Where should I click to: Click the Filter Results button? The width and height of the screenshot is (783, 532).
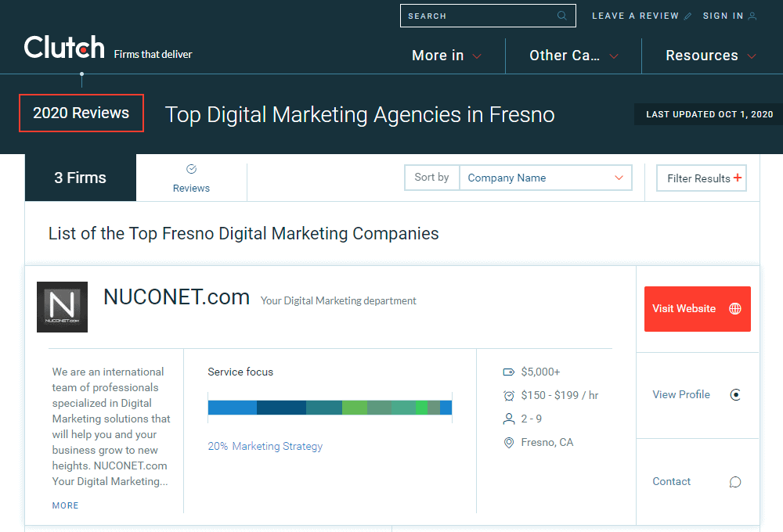tap(701, 178)
